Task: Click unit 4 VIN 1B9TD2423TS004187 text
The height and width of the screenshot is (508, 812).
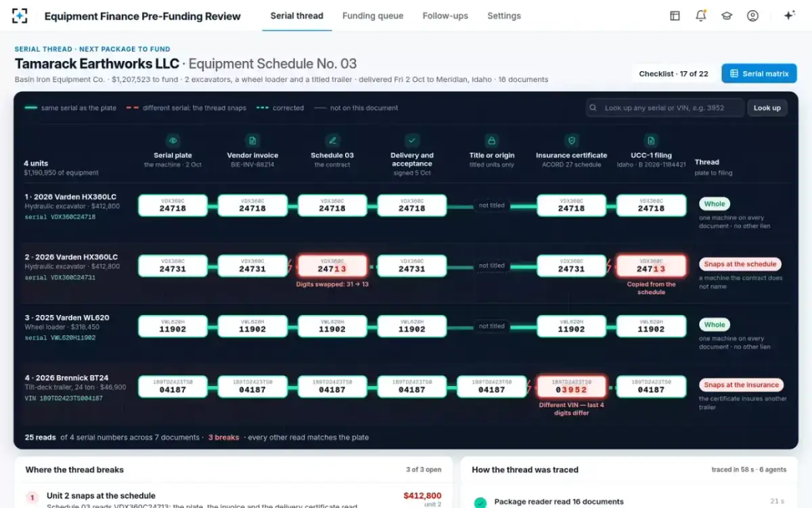Action: tap(64, 398)
